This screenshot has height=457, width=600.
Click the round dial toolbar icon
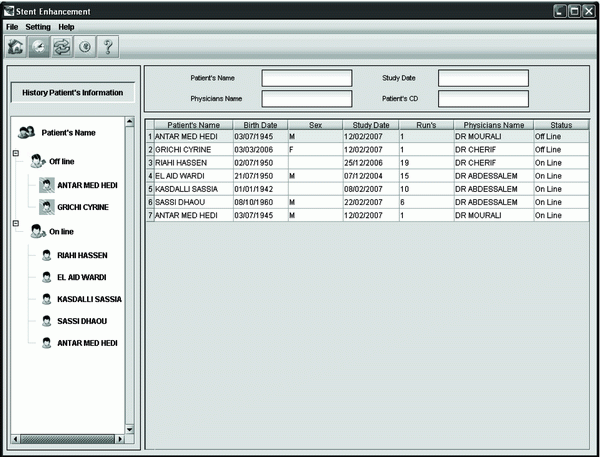pyautogui.click(x=85, y=47)
